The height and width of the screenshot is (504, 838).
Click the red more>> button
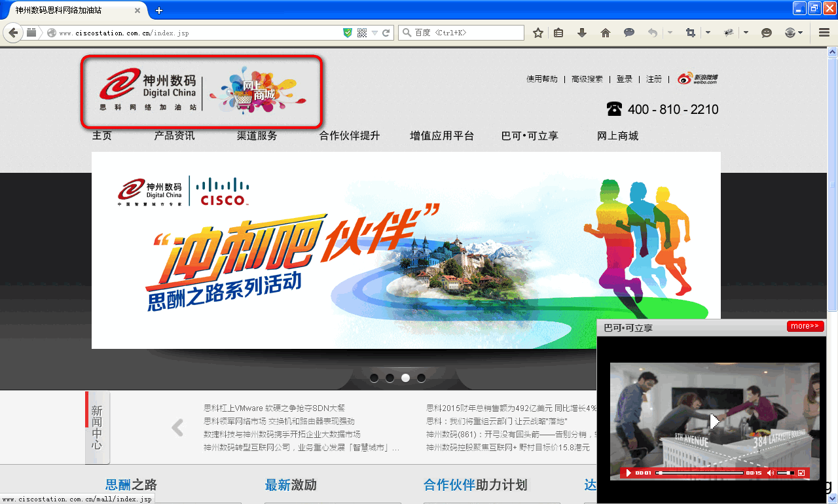point(805,326)
